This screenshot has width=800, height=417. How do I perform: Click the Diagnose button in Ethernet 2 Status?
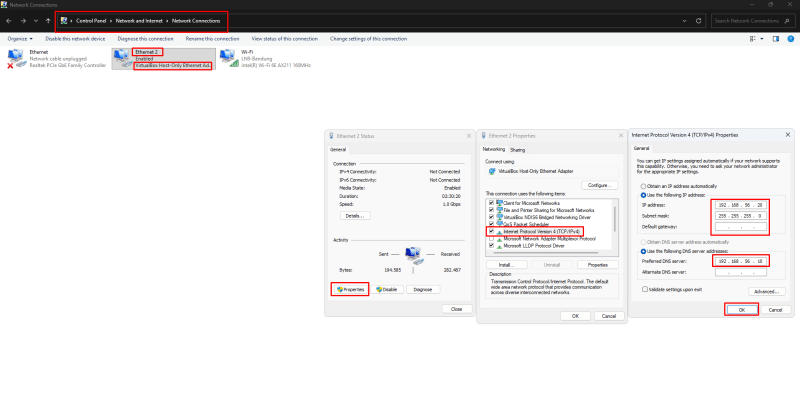coord(422,289)
